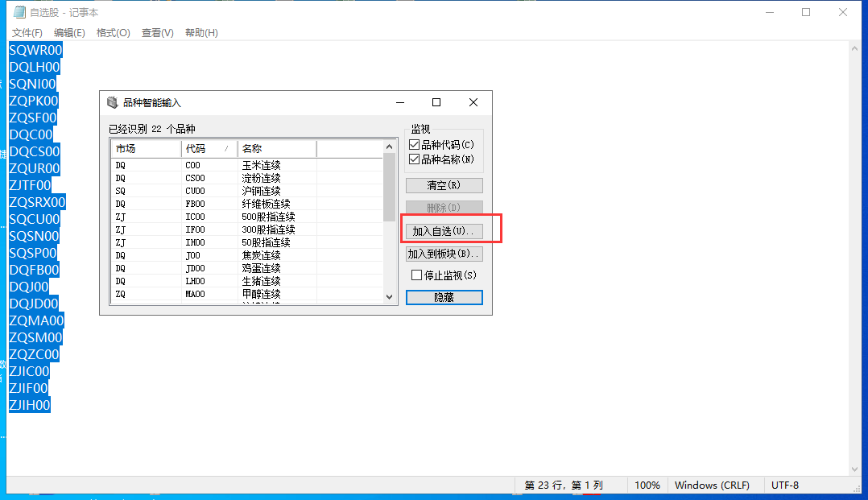The image size is (868, 500).
Task: Select the 沪铜连续 row
Action: pos(247,191)
